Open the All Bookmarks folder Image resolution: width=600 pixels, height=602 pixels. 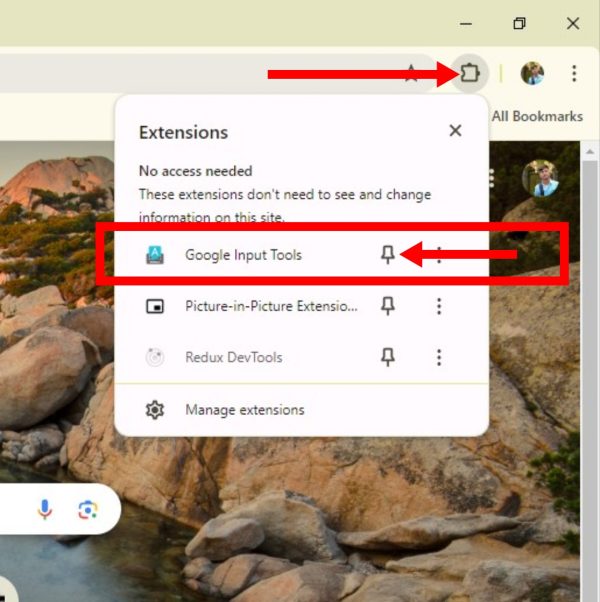coord(537,116)
